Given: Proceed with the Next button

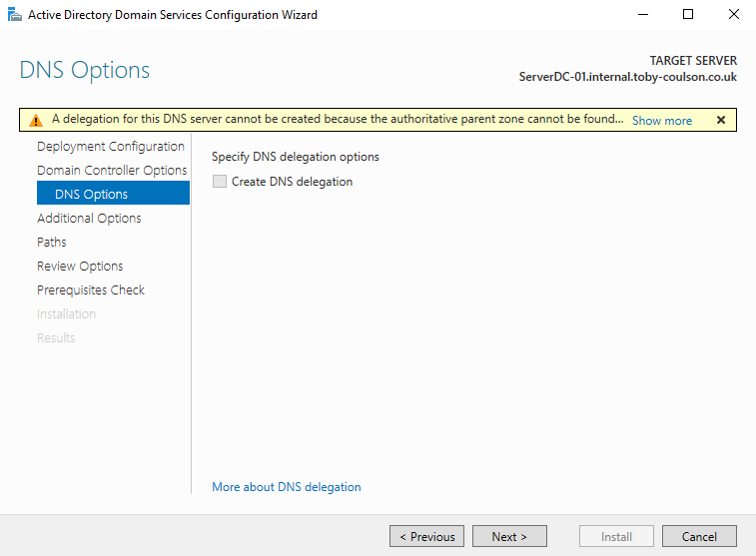Looking at the screenshot, I should pos(509,536).
